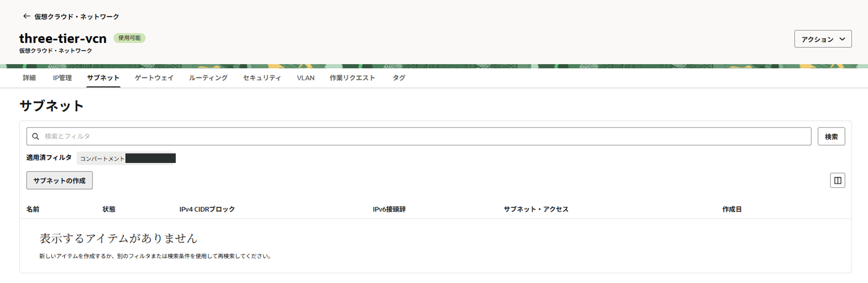Switch to the セキュリティ tab
868x283 pixels.
[262, 78]
